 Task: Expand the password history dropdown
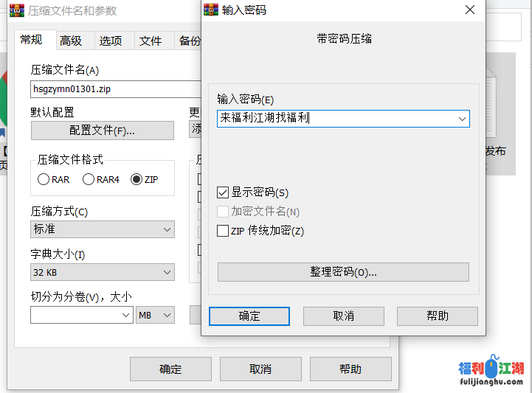point(462,118)
